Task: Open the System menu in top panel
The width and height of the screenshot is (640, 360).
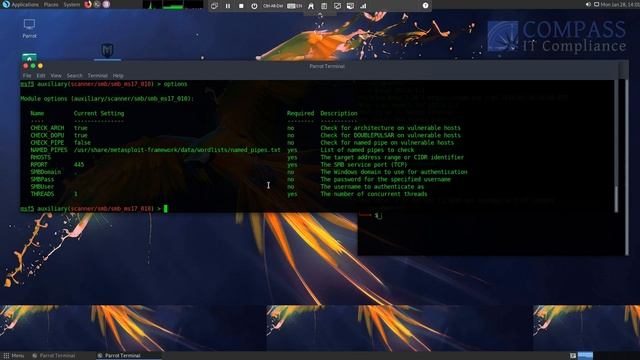Action: point(72,4)
